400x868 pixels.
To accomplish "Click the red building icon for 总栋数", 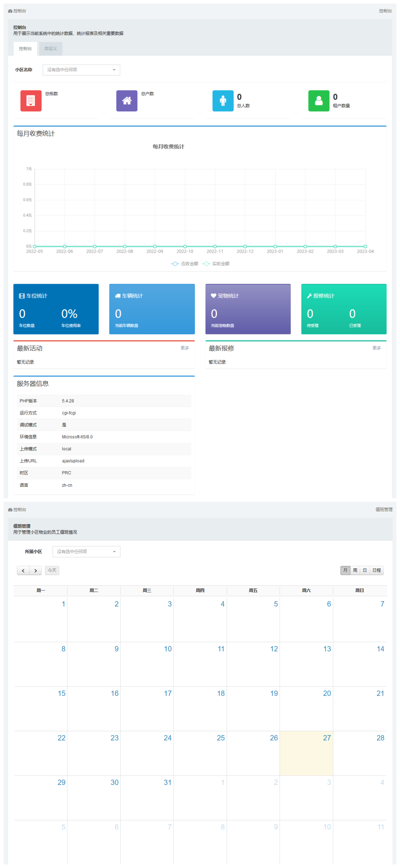I will [31, 101].
